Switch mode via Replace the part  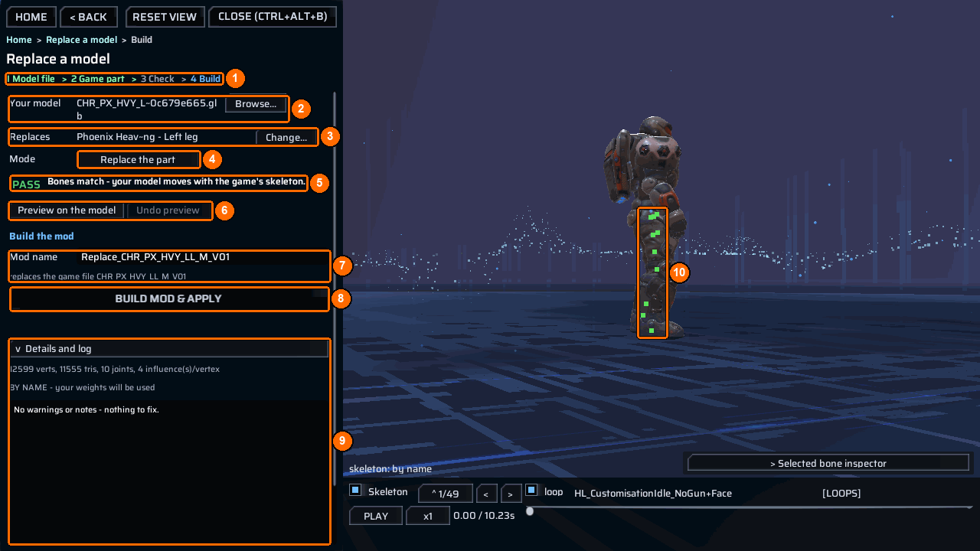[x=138, y=160]
